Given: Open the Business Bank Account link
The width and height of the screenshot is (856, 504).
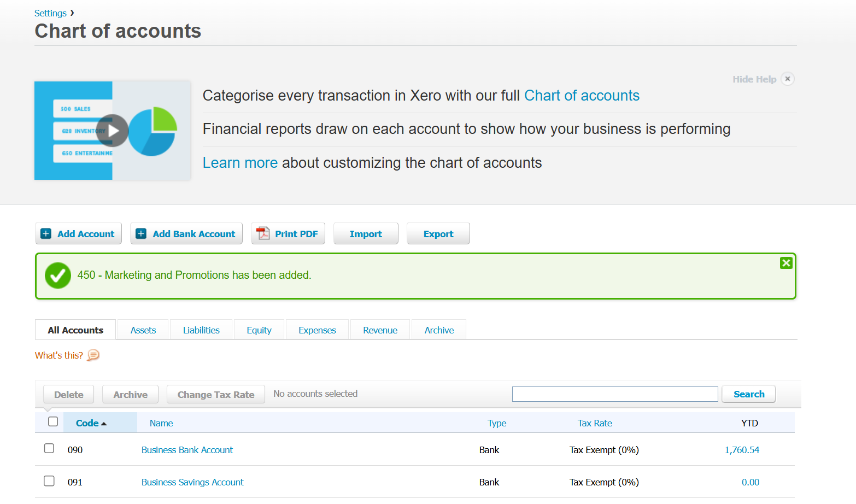Looking at the screenshot, I should 187,450.
